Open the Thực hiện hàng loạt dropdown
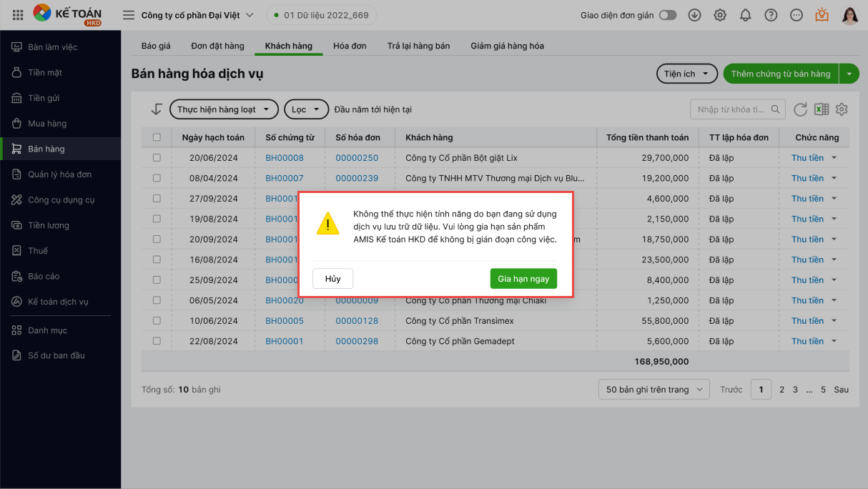The width and height of the screenshot is (868, 489). (x=224, y=109)
